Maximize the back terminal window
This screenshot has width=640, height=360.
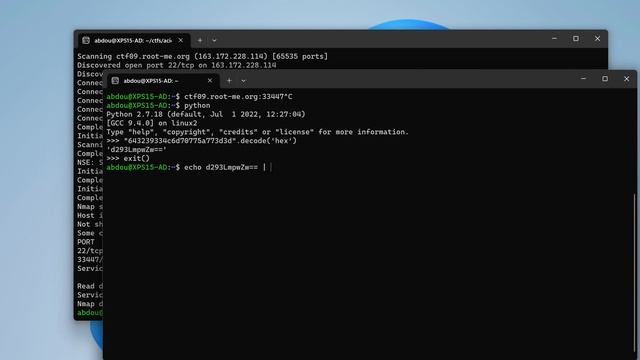(576, 38)
